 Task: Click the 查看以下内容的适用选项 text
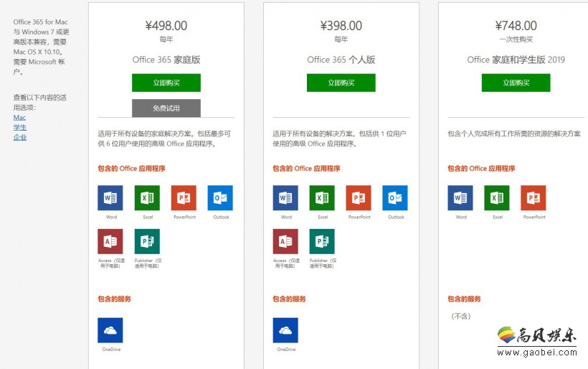coord(39,103)
